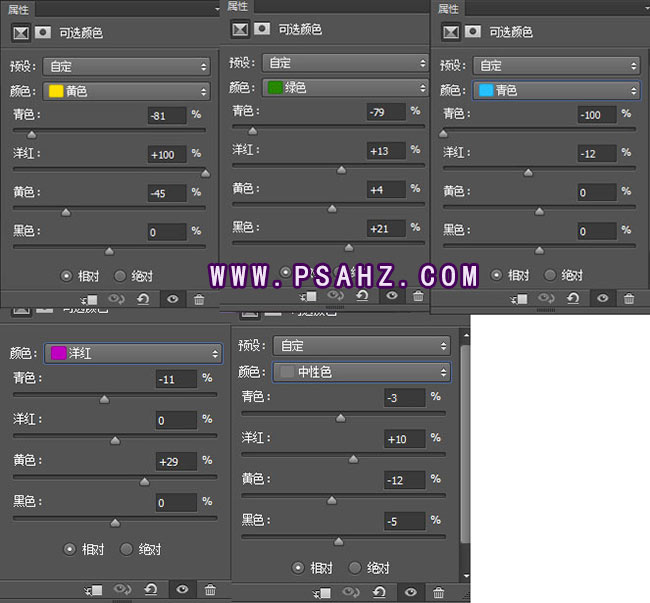Delete adjustment layer in the 黄色 panel
This screenshot has height=603, width=650.
pyautogui.click(x=199, y=299)
